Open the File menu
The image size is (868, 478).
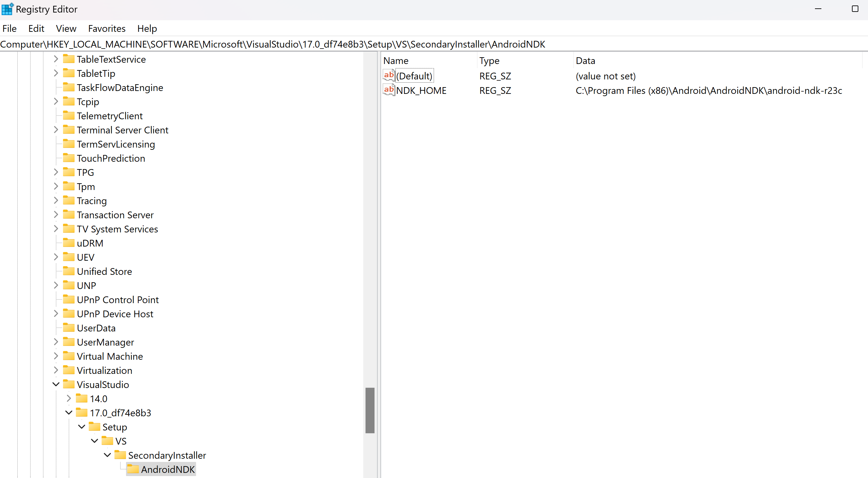click(x=9, y=29)
